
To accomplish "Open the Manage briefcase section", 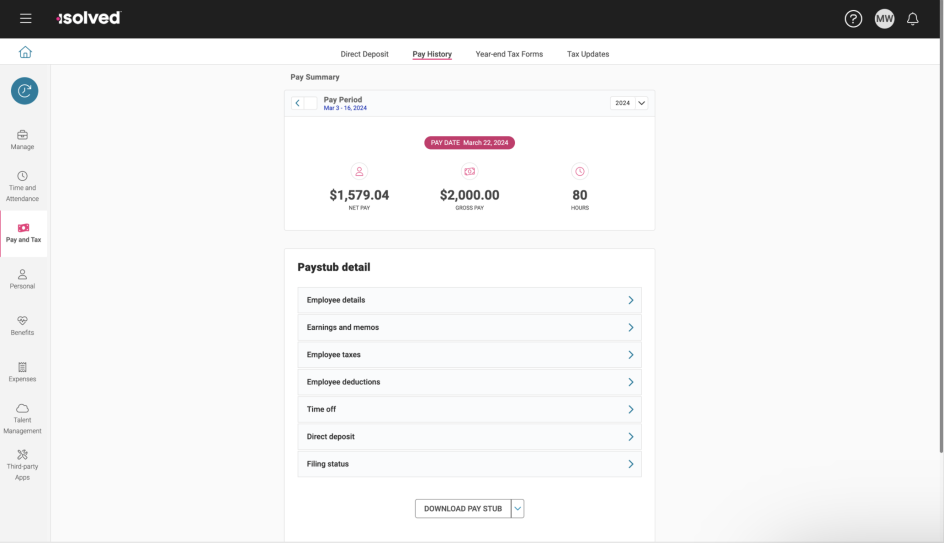I will pos(23,140).
